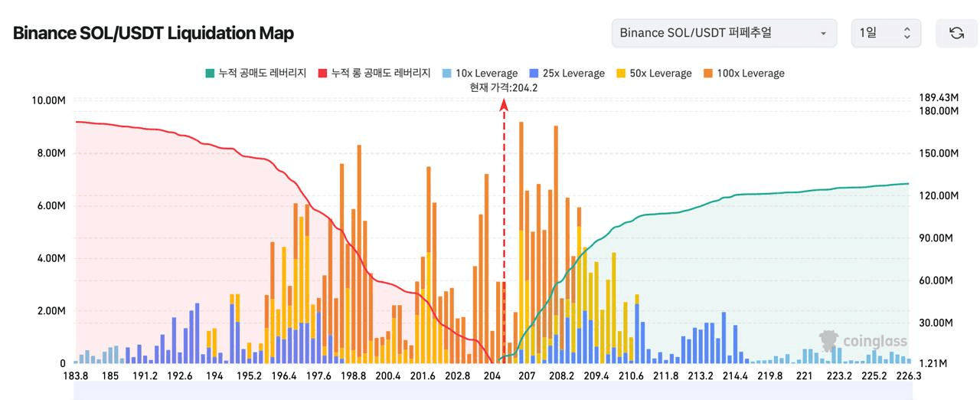This screenshot has width=980, height=400.
Task: Click the 180.00M right axis label
Action: click(x=938, y=111)
